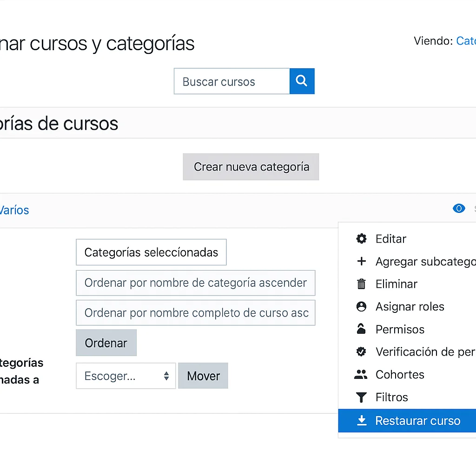The height and width of the screenshot is (476, 476).
Task: Open the category name sort order dropdown
Action: click(195, 283)
